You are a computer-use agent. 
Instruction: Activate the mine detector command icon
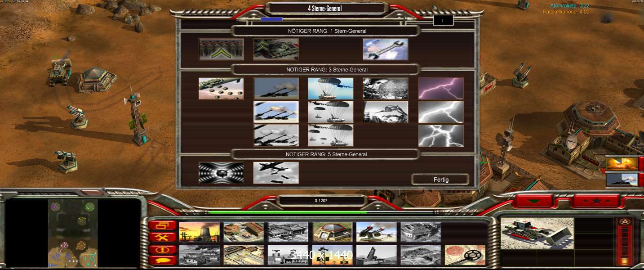pos(465,255)
